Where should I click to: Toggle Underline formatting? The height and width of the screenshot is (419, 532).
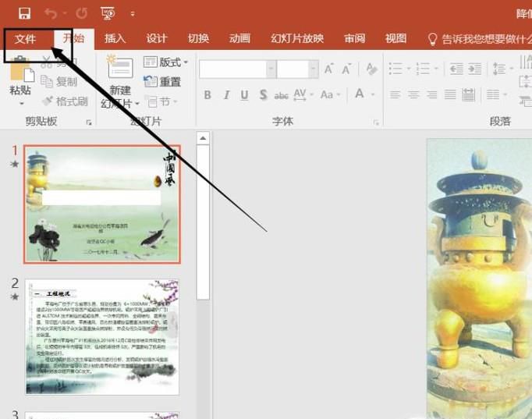click(x=244, y=95)
